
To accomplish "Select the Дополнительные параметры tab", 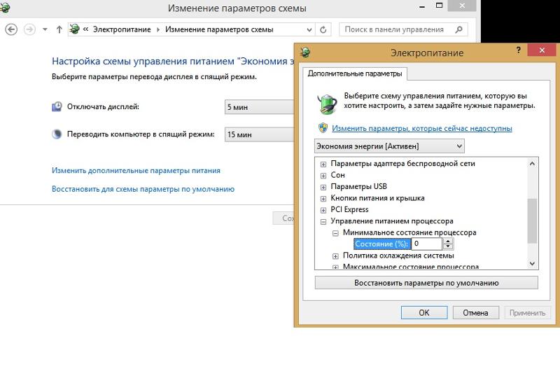I will 355,73.
